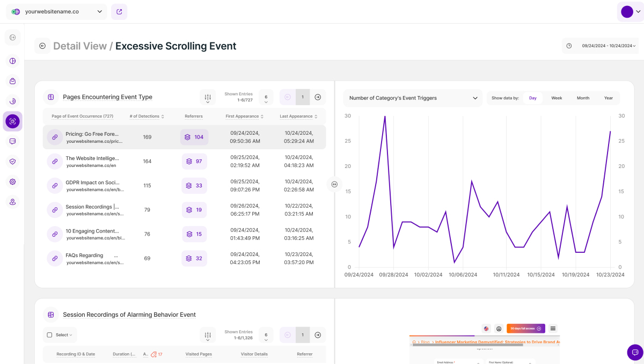
Task: Click the settings gear in sidebar
Action: (13, 182)
